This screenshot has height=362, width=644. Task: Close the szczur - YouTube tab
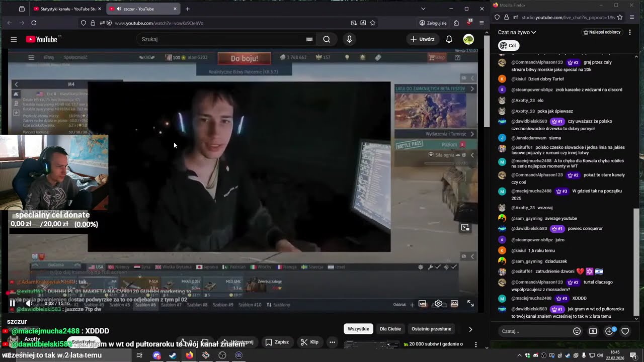(x=175, y=9)
